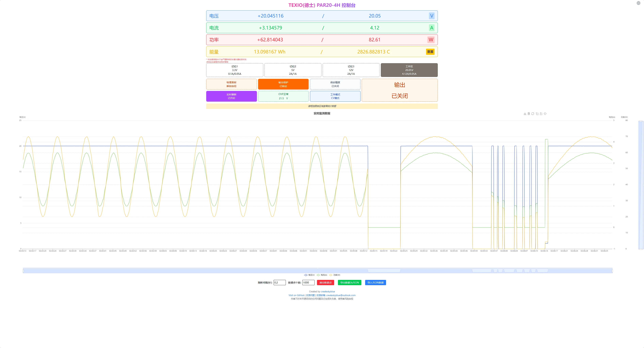The width and height of the screenshot is (644, 348).
Task: Click energy reading 13.098167 Wh
Action: pyautogui.click(x=270, y=52)
